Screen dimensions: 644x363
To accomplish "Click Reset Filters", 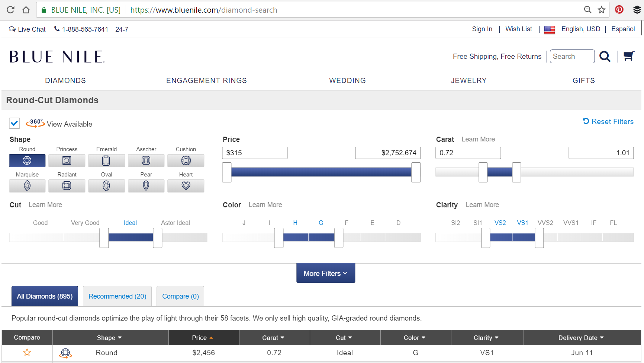I will point(608,121).
